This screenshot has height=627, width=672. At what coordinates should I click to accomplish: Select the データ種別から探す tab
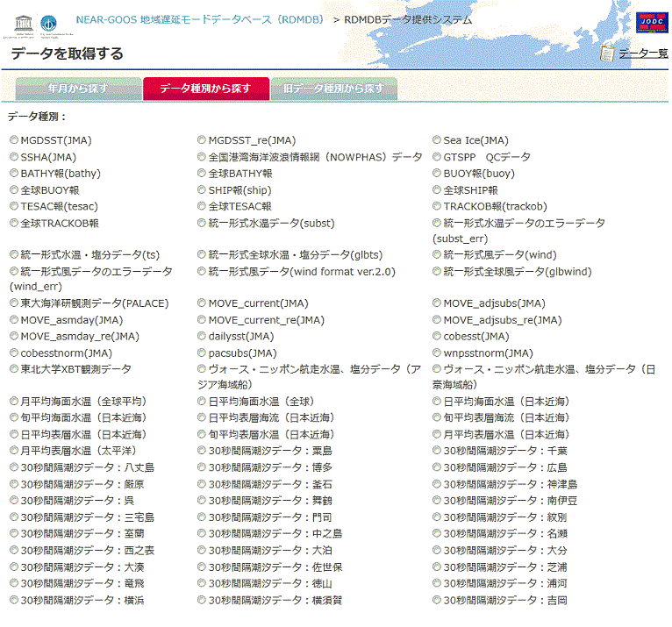tap(206, 89)
